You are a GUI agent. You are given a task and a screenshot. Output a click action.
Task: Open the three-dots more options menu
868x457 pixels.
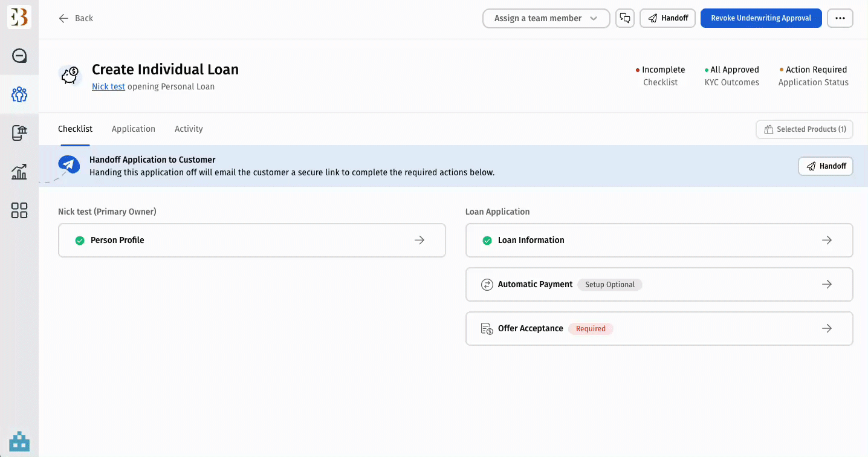point(840,18)
